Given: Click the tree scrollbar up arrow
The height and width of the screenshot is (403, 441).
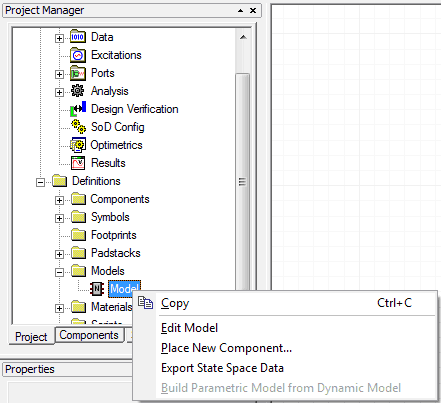Looking at the screenshot, I should click(243, 37).
